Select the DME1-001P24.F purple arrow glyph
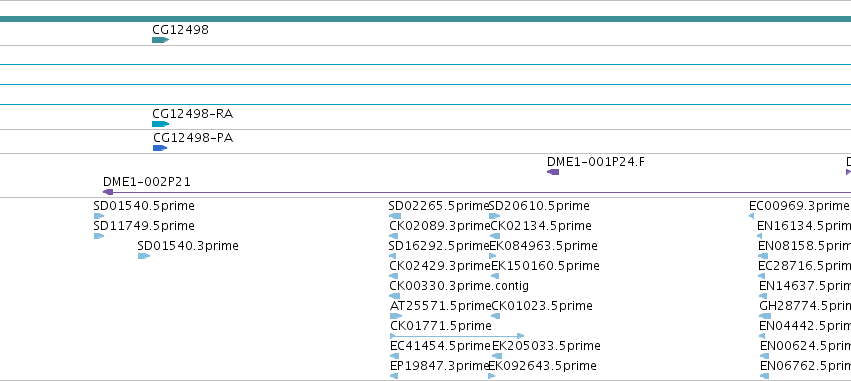Screen dimensions: 851x381 (x=553, y=172)
